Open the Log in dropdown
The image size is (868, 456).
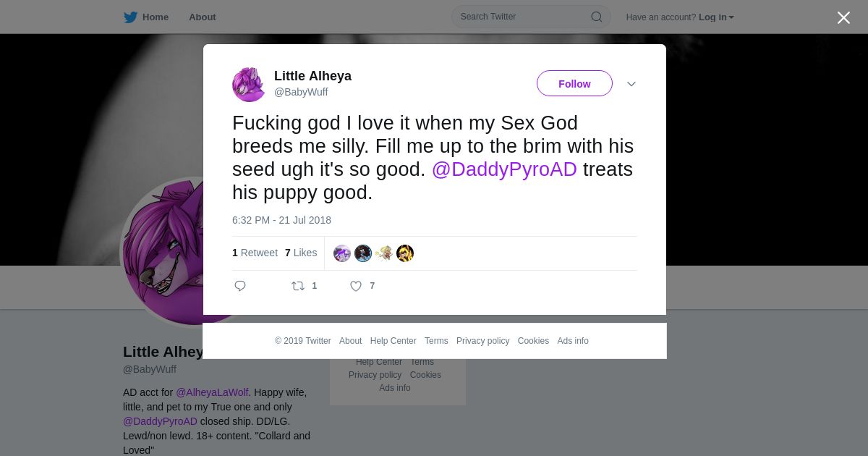click(x=715, y=17)
